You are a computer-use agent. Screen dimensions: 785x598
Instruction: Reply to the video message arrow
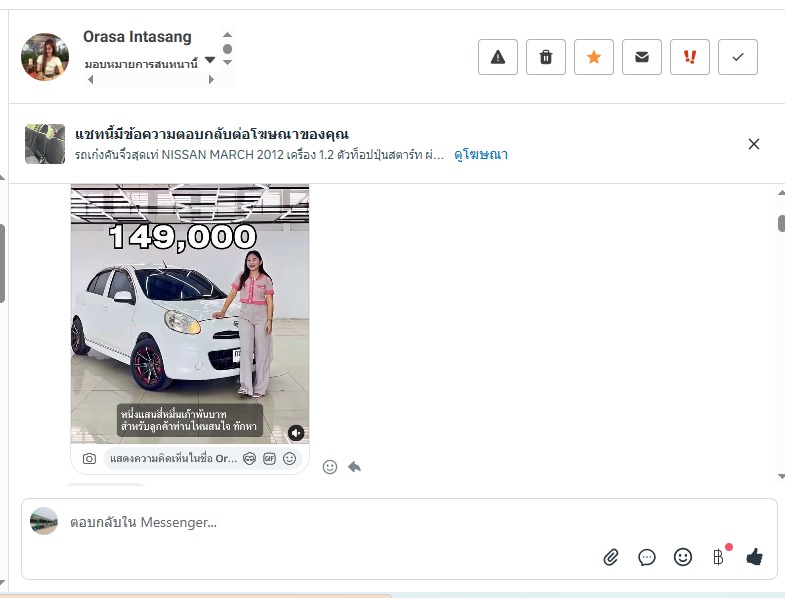point(354,467)
